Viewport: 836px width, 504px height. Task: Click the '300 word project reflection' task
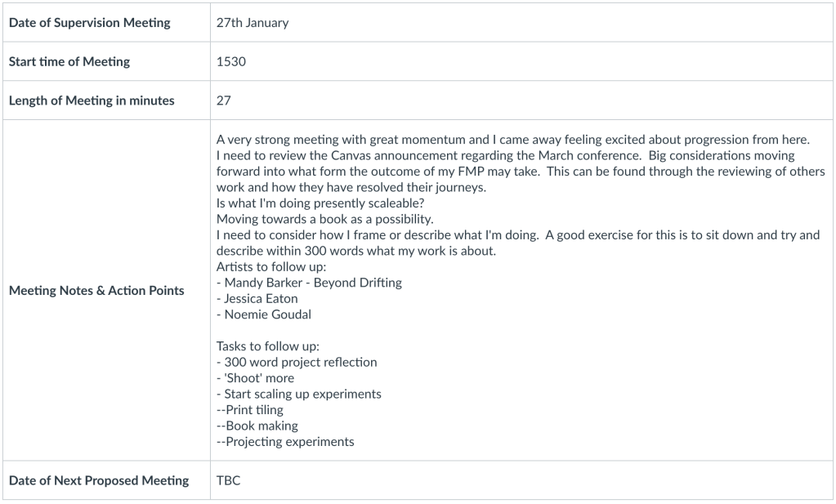[x=299, y=362]
